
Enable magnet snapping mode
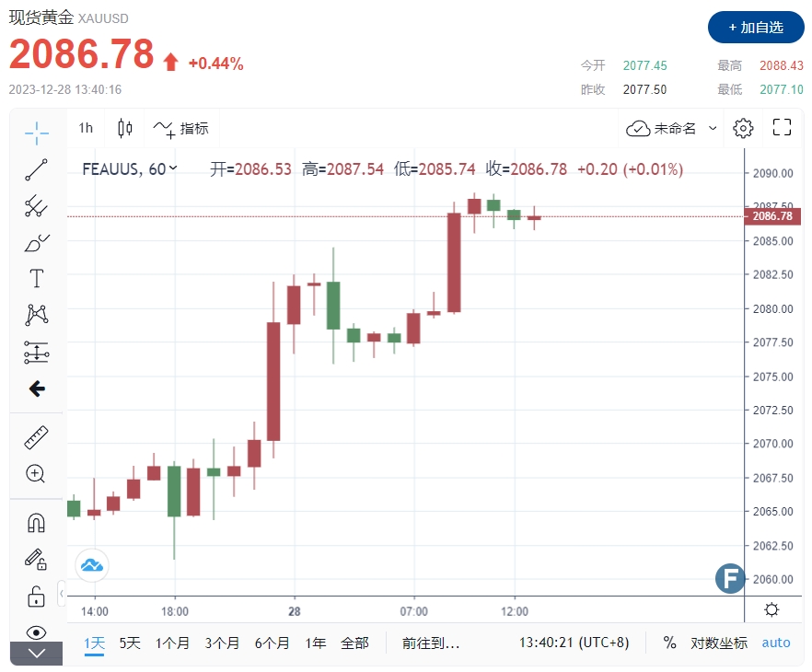[x=36, y=522]
